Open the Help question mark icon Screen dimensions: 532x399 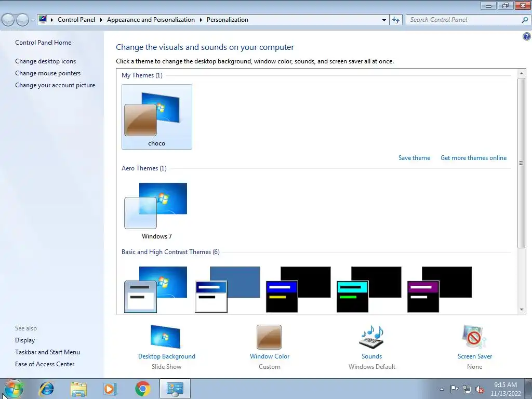(x=527, y=36)
